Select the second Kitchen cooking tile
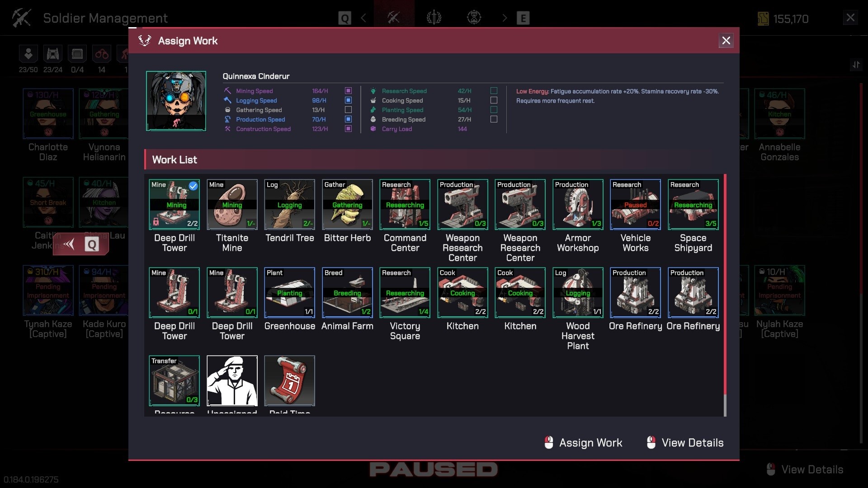Image resolution: width=868 pixels, height=488 pixels. point(520,293)
